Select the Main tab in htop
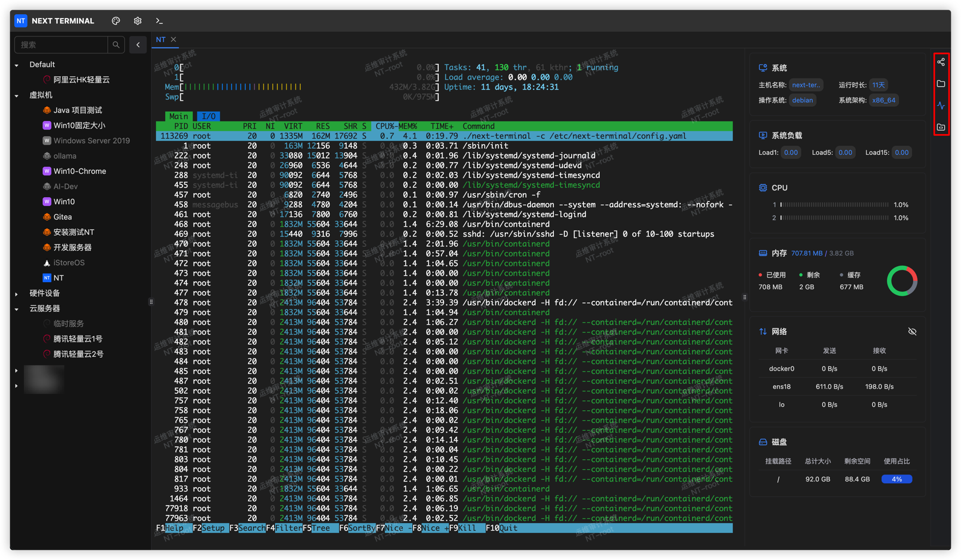This screenshot has height=560, width=961. click(178, 116)
